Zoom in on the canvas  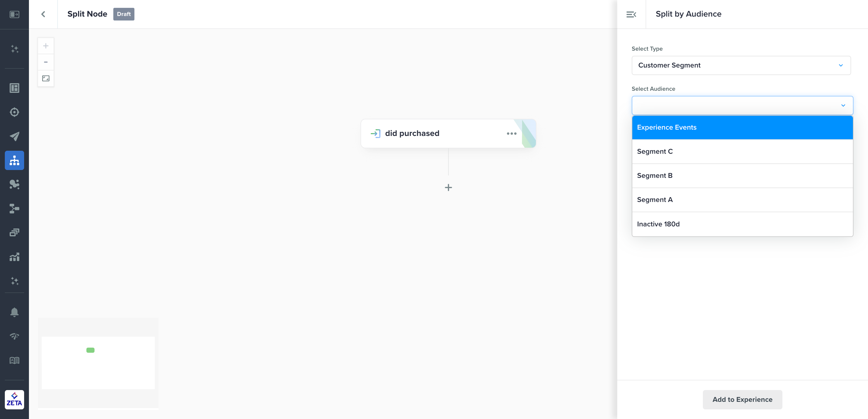46,46
